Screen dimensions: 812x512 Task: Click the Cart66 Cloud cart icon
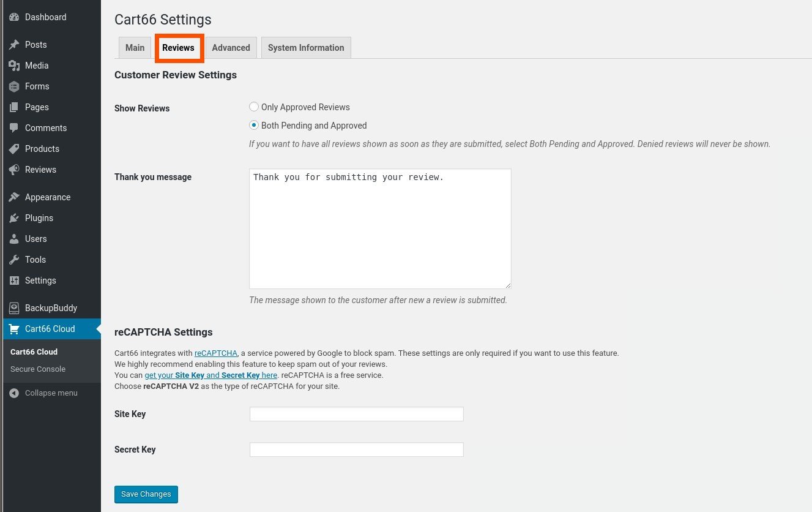(x=14, y=329)
